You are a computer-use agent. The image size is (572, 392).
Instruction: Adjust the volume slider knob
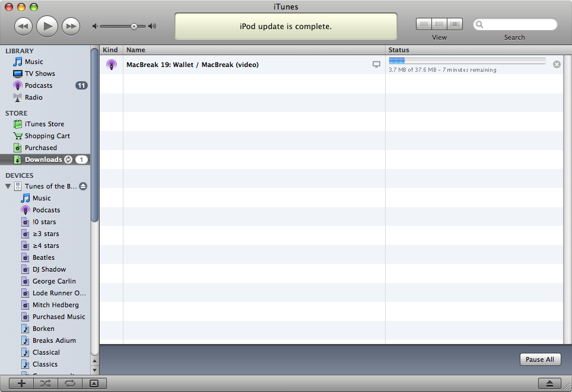(134, 26)
